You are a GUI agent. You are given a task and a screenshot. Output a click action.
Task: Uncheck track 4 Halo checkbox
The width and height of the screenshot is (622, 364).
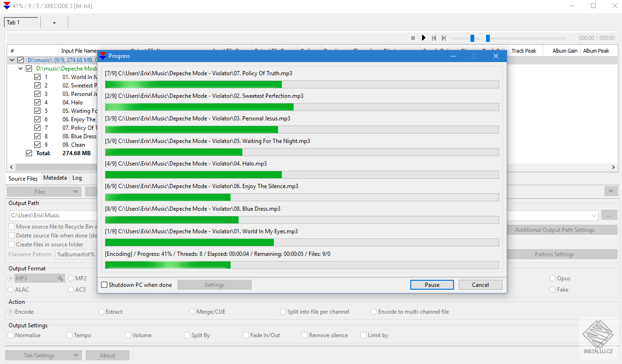pos(38,103)
